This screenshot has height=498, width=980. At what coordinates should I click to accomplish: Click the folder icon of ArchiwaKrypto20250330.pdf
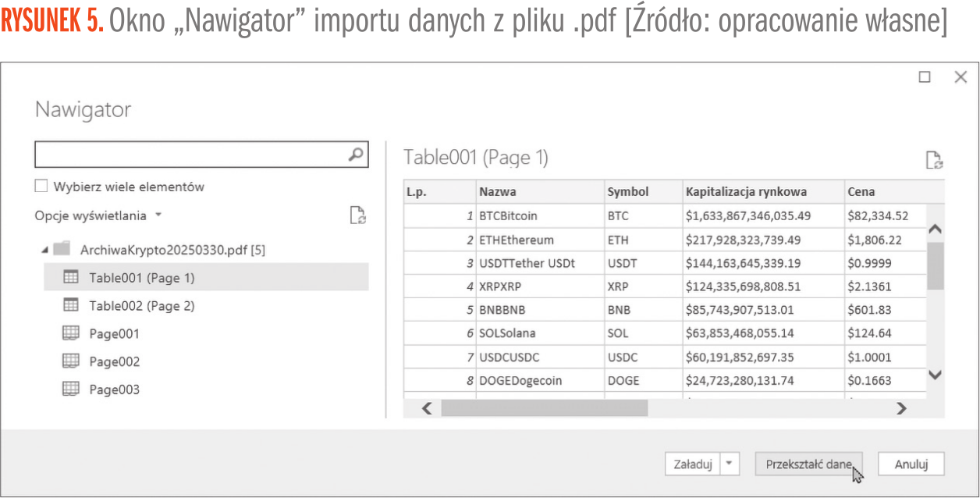pyautogui.click(x=62, y=249)
